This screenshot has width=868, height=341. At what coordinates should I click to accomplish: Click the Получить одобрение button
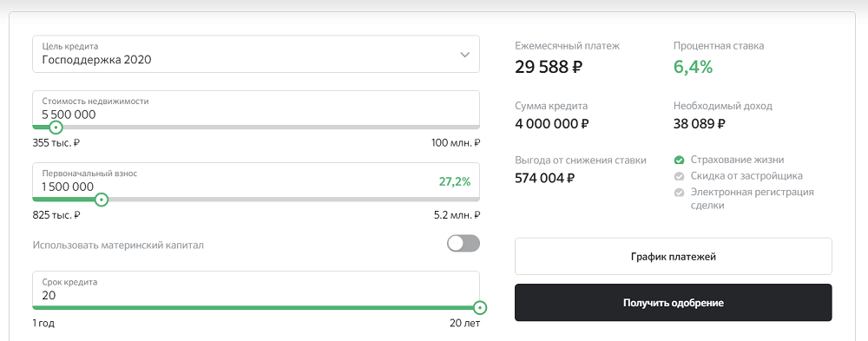point(674,303)
